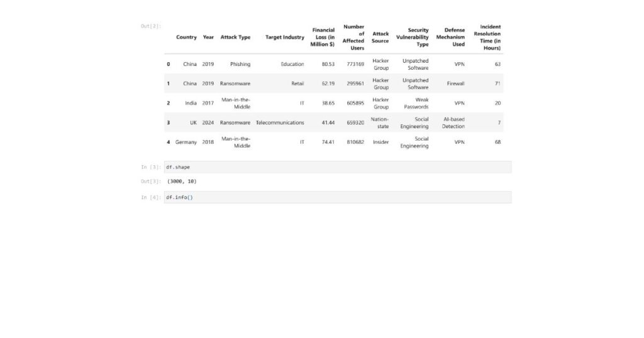Click the Out[2] output prompt
This screenshot has height=338, width=644.
[x=151, y=26]
